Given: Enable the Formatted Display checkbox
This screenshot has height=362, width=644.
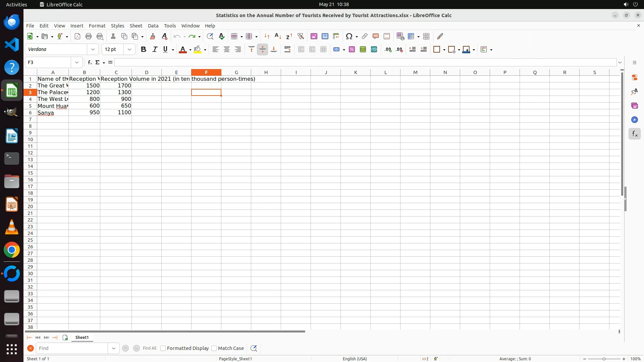Looking at the screenshot, I should click(163, 348).
